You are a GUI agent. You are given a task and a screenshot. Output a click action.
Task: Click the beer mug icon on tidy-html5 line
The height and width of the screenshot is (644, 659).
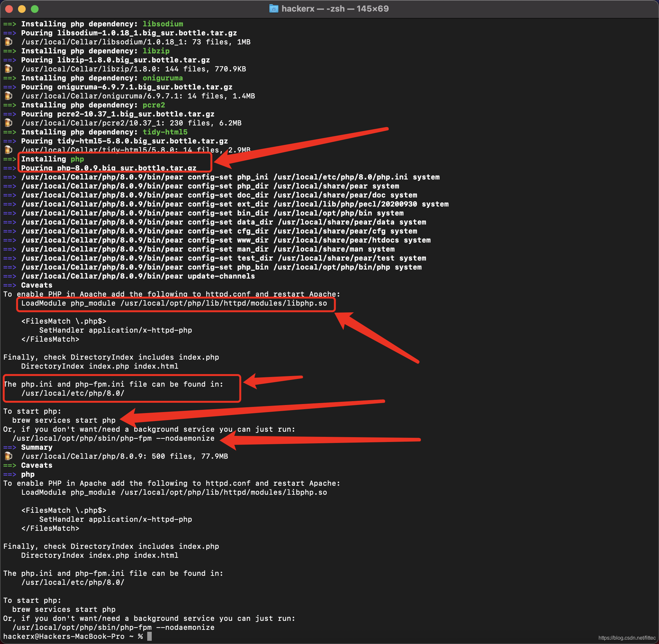coord(8,150)
